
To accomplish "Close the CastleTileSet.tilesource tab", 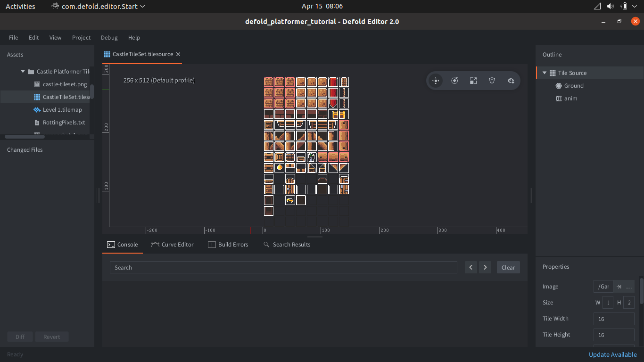I will click(178, 54).
